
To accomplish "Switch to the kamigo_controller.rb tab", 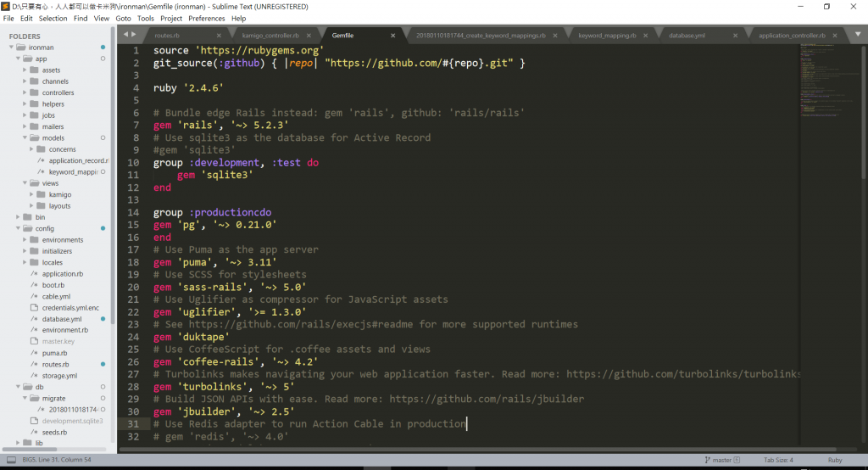I will tap(270, 36).
